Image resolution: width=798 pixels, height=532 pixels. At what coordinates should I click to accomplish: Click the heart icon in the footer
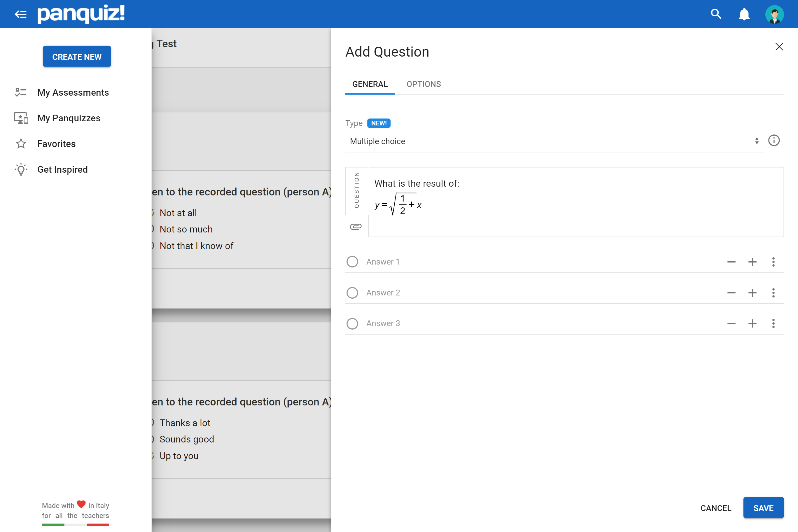(81, 504)
